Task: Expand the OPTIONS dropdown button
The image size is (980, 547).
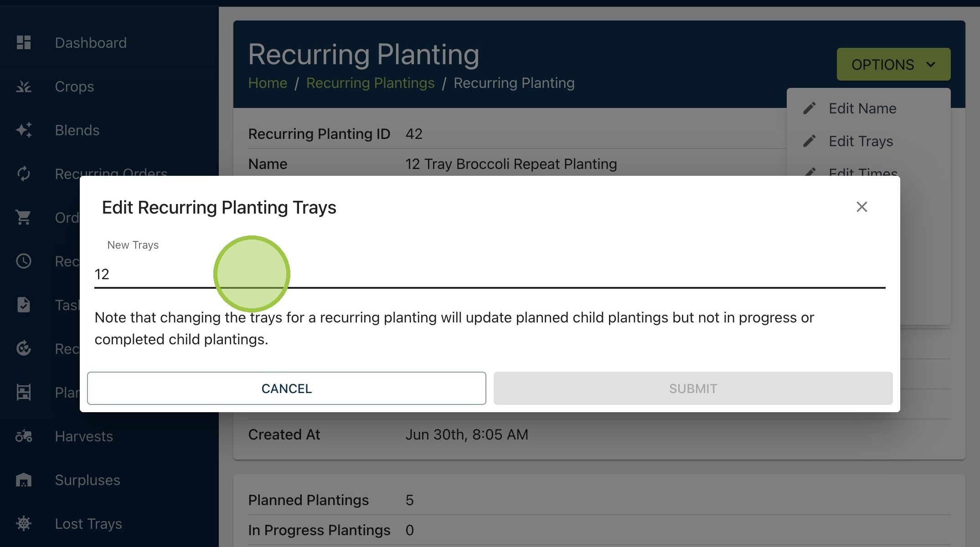Action: [893, 64]
